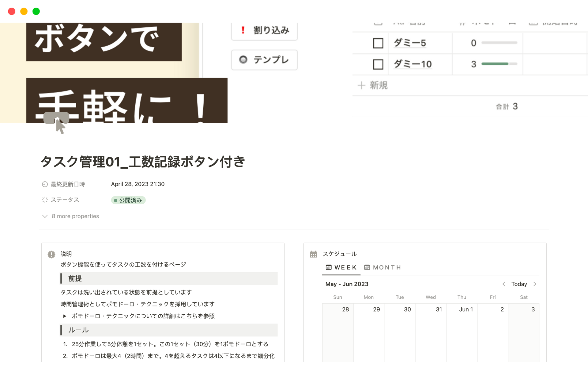The height and width of the screenshot is (368, 588).
Task: Switch to the WEEK calendar tab
Action: tap(341, 267)
